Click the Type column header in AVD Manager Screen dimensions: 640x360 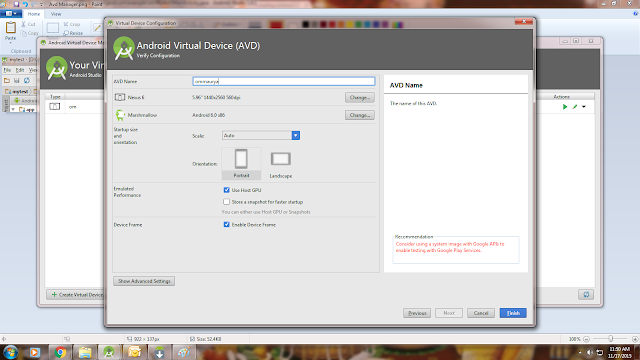(x=55, y=97)
